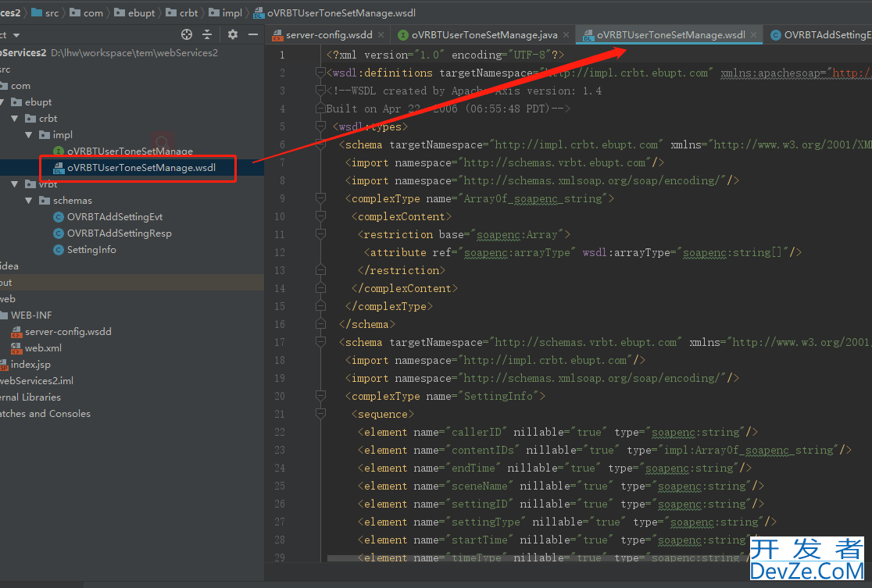Click server-config.wsdd file icon in tree
Screen dimensions: 872x588
point(16,332)
